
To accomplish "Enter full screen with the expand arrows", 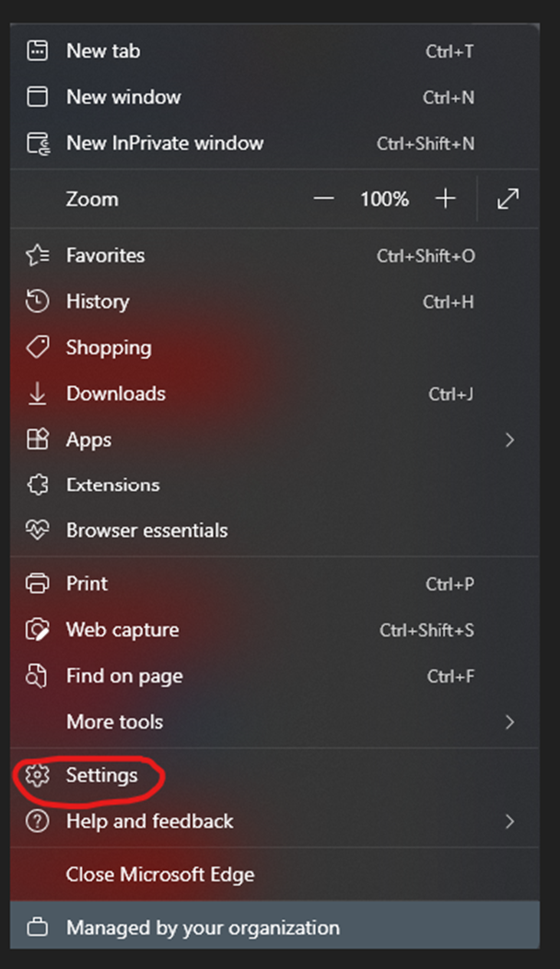I will 508,199.
